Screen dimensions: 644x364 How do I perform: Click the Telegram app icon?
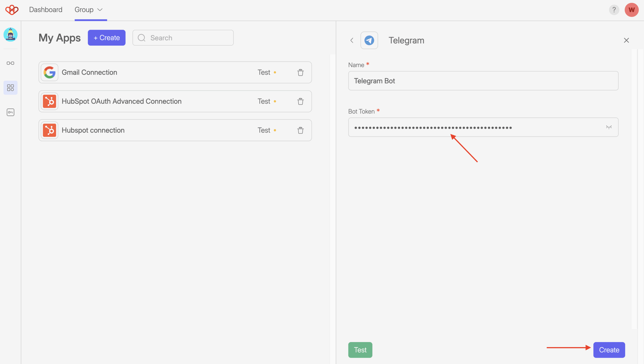[x=369, y=40]
